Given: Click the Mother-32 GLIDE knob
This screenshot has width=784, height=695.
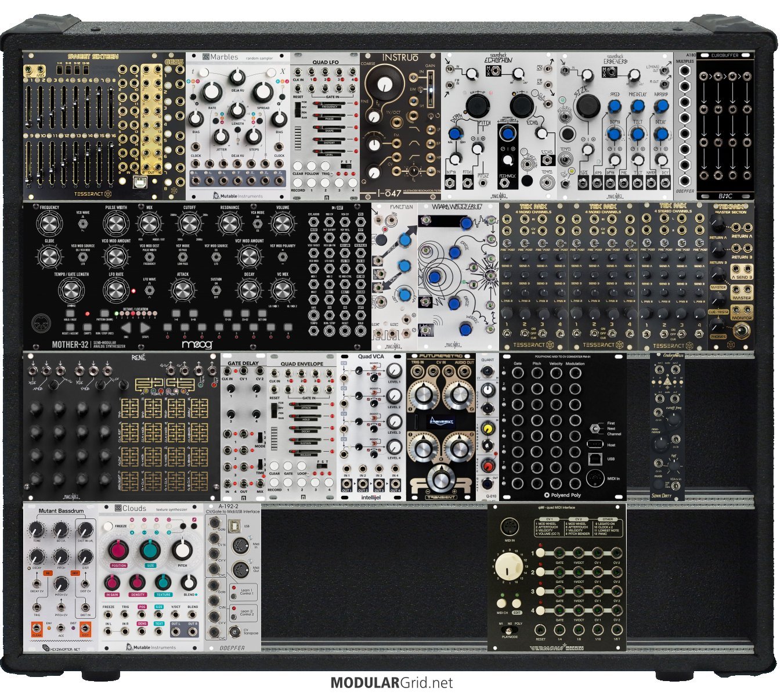Looking at the screenshot, I should (49, 256).
